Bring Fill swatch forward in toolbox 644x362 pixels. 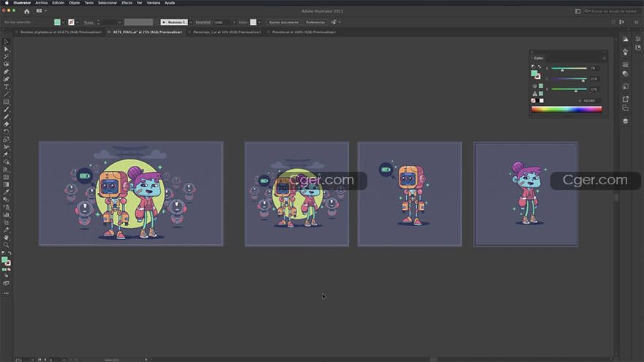[4, 260]
